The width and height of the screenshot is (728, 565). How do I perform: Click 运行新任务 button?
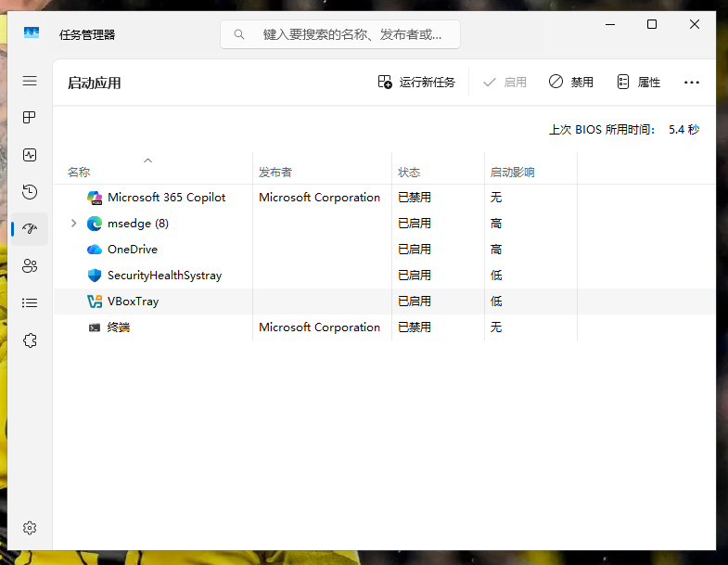tap(416, 83)
